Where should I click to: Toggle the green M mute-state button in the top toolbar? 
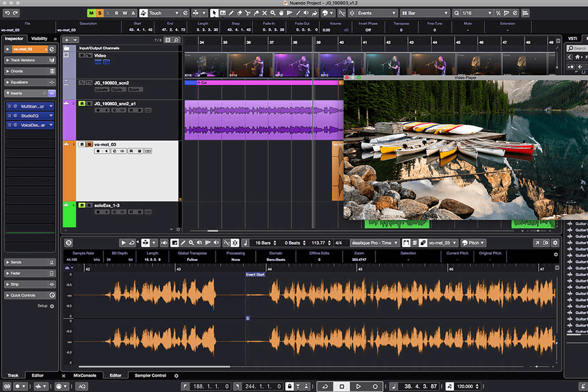[91, 13]
